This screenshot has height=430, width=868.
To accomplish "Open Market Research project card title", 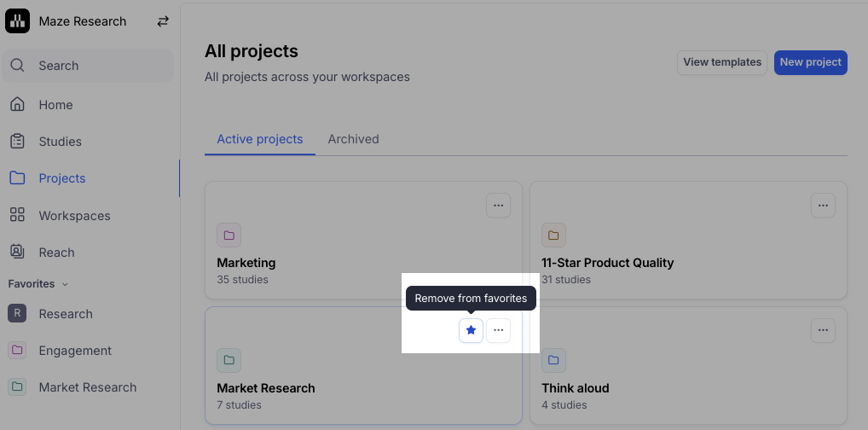I will [266, 388].
